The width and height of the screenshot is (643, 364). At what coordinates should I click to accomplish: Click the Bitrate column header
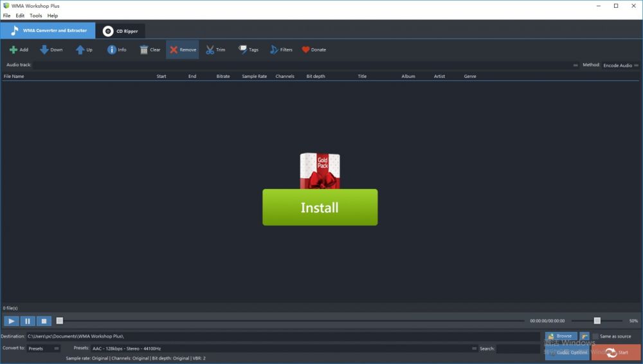[x=223, y=77]
